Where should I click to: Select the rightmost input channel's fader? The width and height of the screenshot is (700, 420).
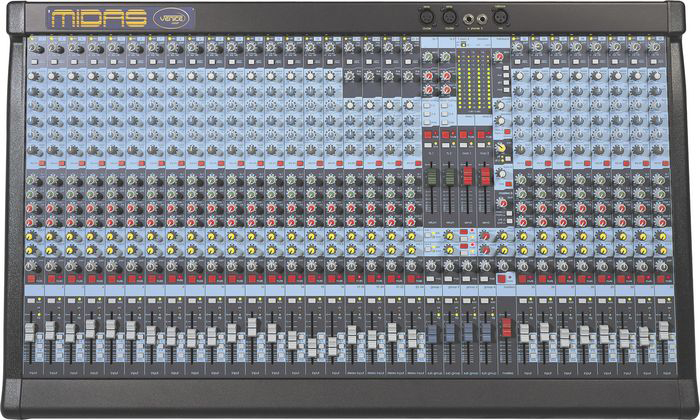point(663,330)
